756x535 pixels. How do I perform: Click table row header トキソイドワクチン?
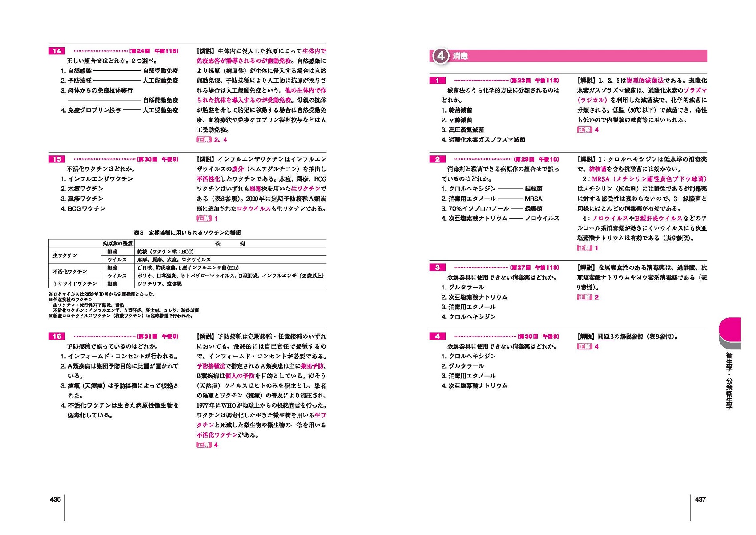75,284
